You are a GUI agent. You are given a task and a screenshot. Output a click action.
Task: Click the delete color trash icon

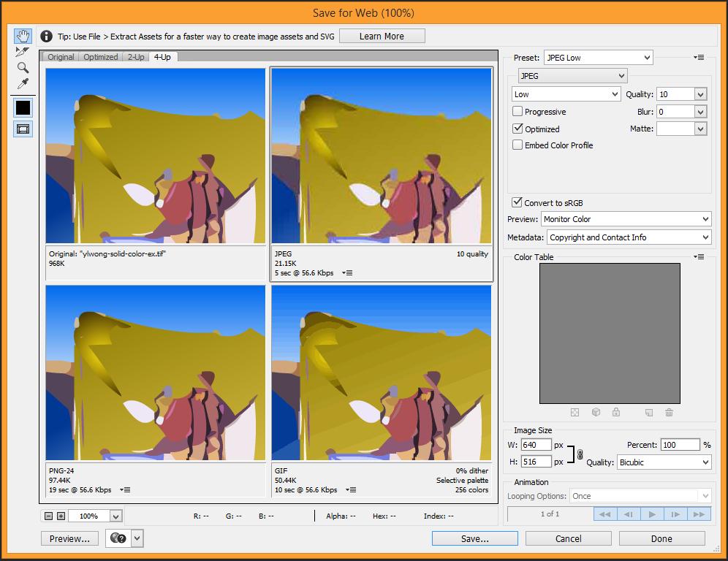click(x=669, y=412)
